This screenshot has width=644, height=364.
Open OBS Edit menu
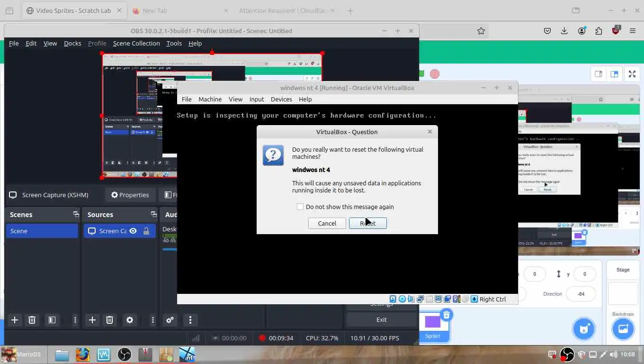[x=31, y=43]
